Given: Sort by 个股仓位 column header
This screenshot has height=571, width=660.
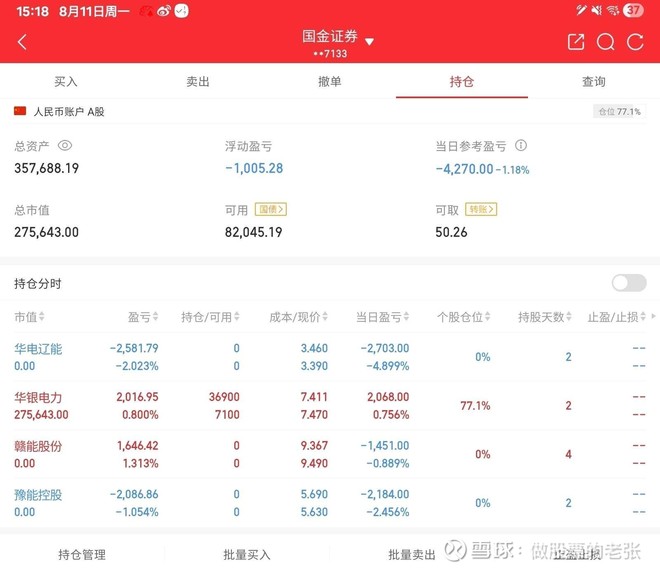Looking at the screenshot, I should coord(464,317).
